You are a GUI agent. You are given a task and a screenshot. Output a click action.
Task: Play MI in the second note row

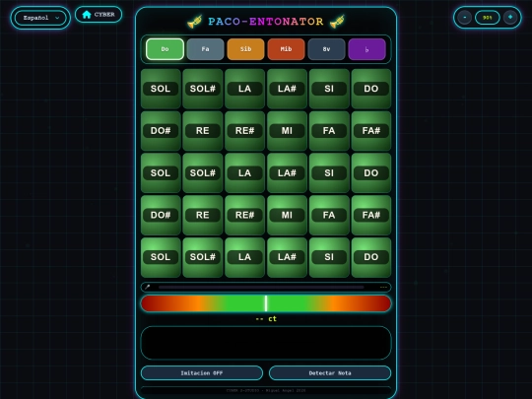click(287, 131)
